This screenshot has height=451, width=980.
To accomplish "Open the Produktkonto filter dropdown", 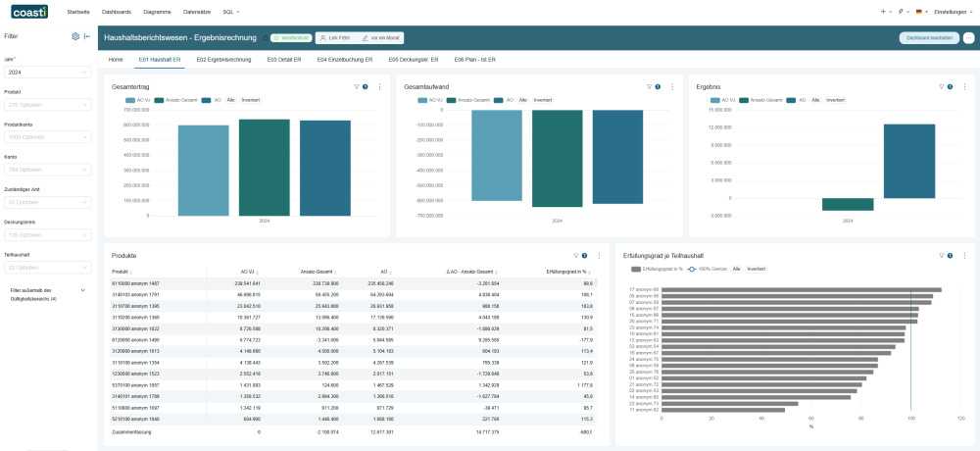I will 47,137.
